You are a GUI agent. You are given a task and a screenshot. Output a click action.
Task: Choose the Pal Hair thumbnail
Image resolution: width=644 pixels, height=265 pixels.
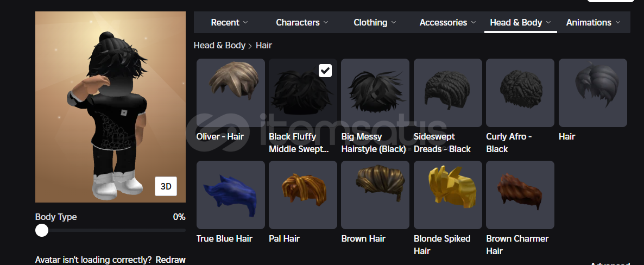click(x=302, y=195)
